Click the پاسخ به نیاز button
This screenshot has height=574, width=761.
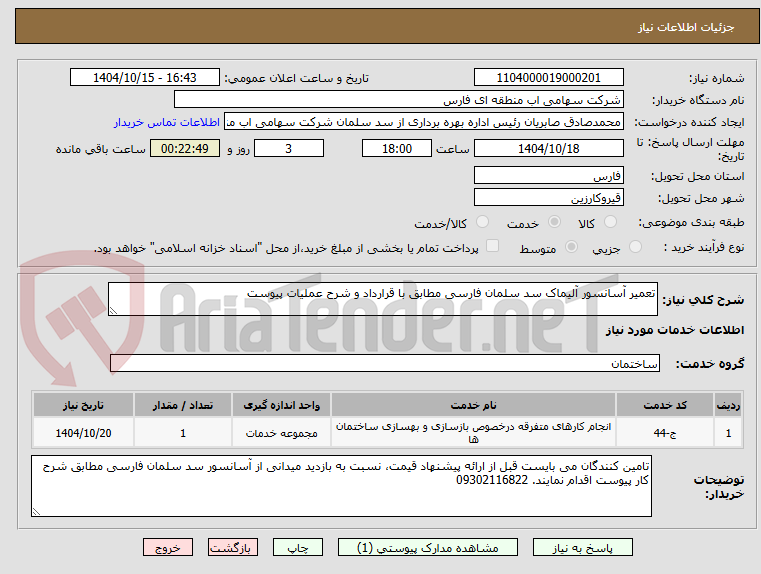pos(582,547)
